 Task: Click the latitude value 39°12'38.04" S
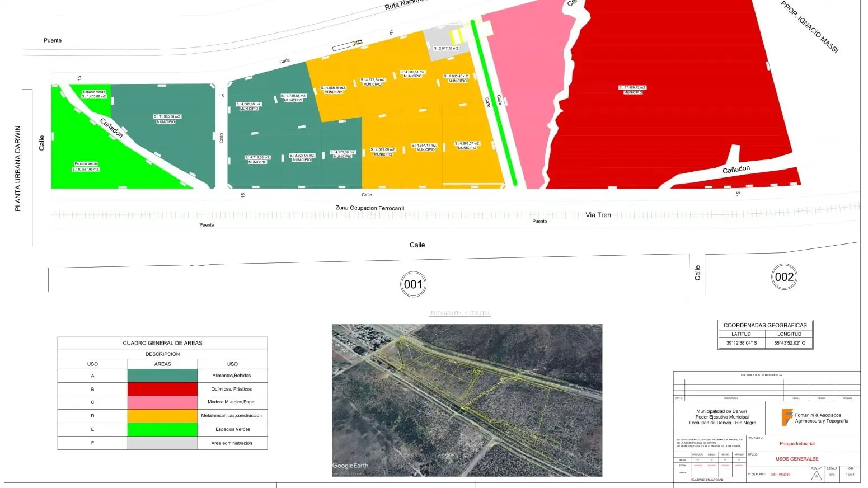(741, 343)
